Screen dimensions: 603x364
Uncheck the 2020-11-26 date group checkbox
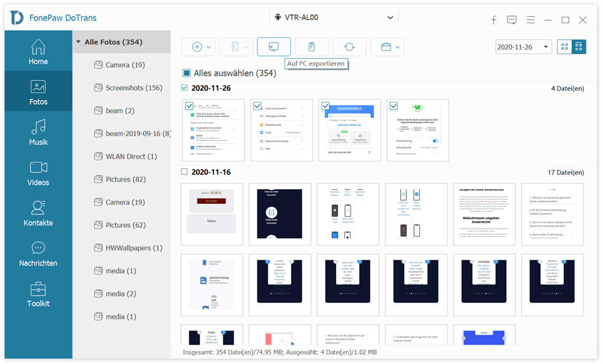pos(184,88)
